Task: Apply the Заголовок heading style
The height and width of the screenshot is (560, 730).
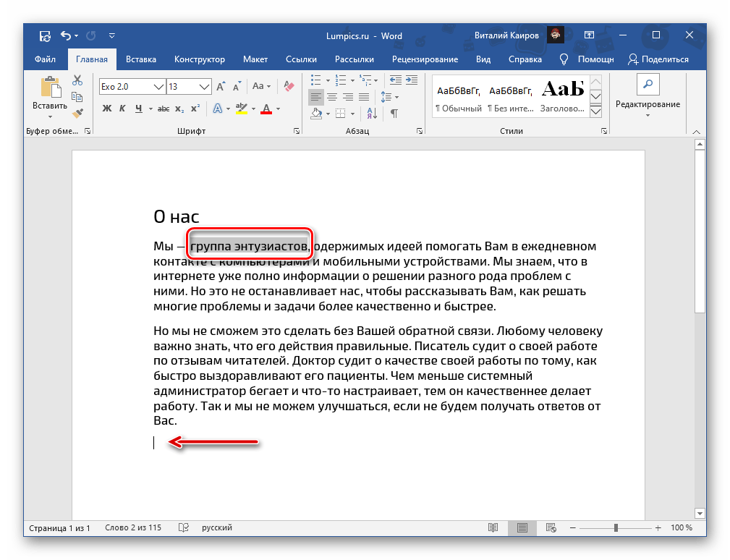Action: point(562,98)
